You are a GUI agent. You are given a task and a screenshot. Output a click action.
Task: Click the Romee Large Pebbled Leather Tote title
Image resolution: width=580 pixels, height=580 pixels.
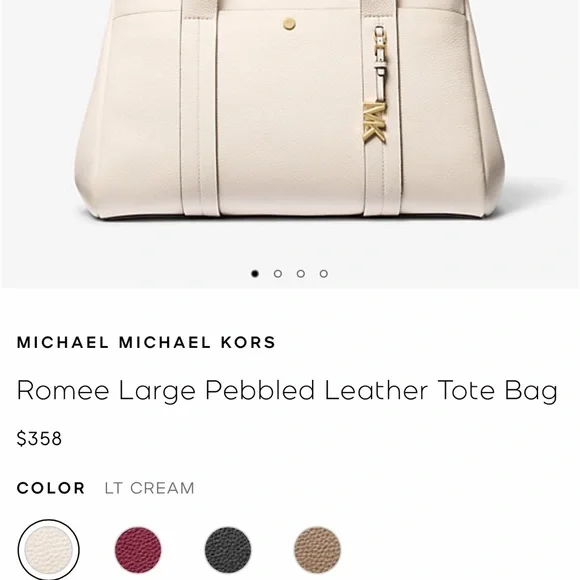(287, 391)
